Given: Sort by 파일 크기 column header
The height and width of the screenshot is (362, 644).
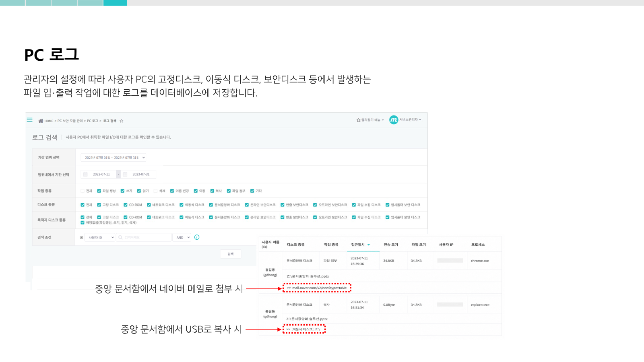Looking at the screenshot, I should (x=419, y=245).
